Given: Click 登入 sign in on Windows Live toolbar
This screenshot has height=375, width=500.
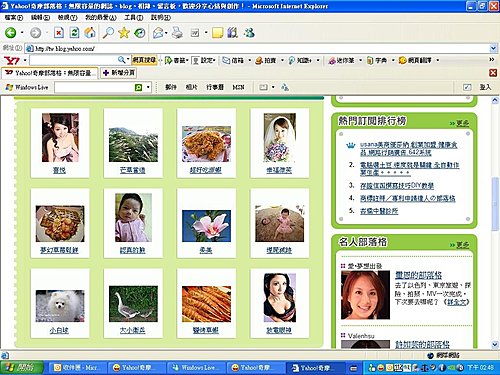Looking at the screenshot, I should pos(485,87).
